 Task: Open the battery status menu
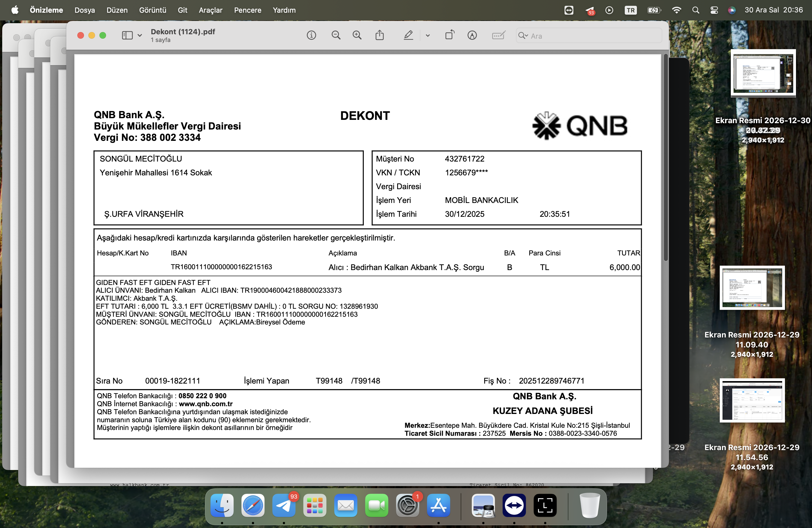pos(654,10)
